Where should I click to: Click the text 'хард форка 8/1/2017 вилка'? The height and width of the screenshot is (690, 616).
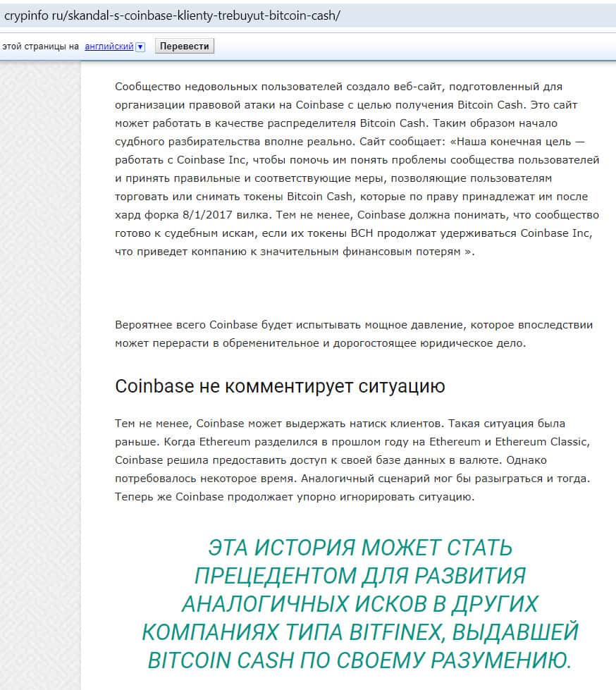point(192,215)
